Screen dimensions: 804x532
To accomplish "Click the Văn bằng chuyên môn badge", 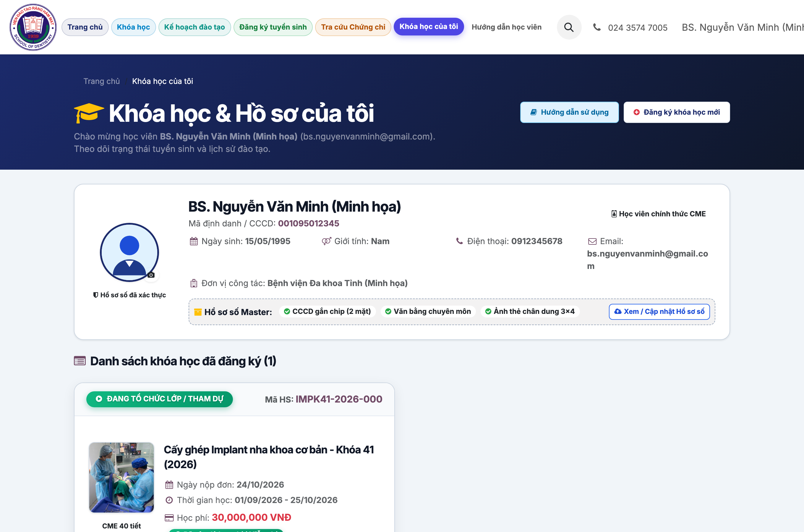I will click(x=428, y=312).
